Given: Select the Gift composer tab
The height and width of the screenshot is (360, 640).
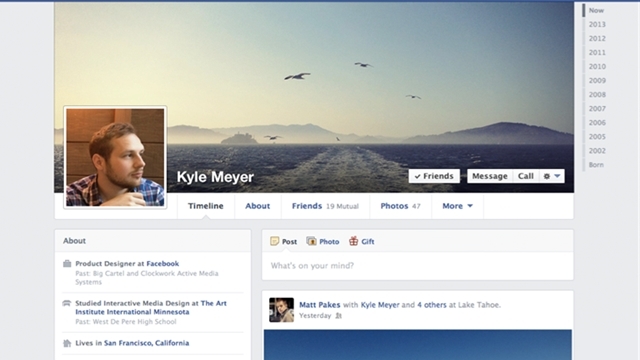Looking at the screenshot, I should [362, 242].
